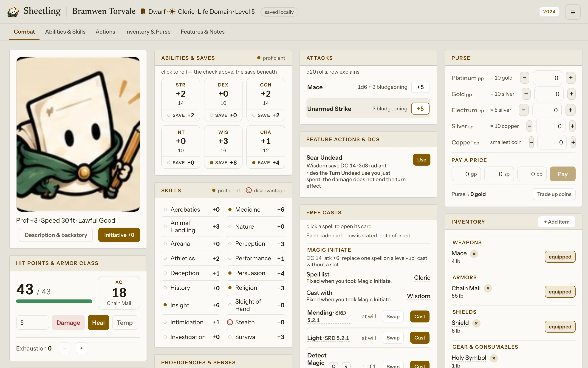Switch to the Actions tab
588x368 pixels.
coord(105,32)
